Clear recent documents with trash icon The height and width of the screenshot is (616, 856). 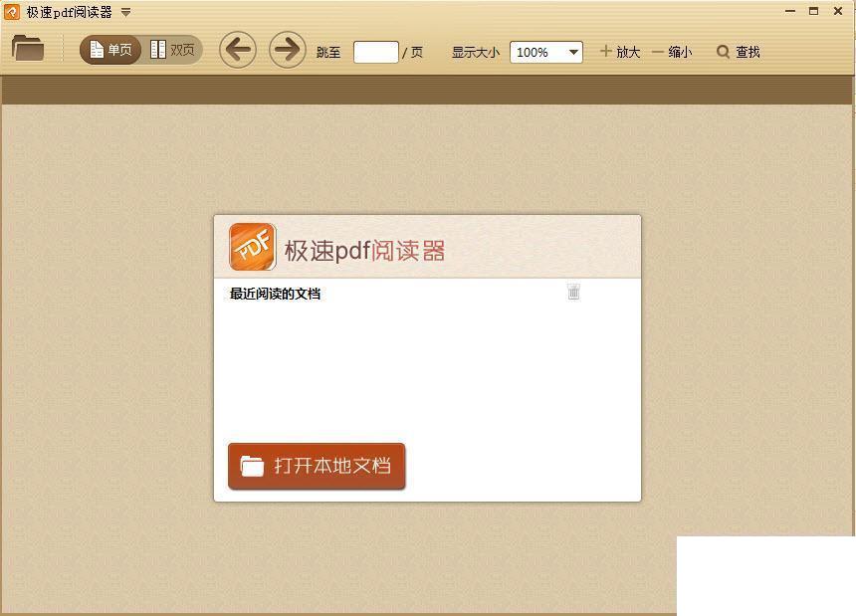coord(573,292)
